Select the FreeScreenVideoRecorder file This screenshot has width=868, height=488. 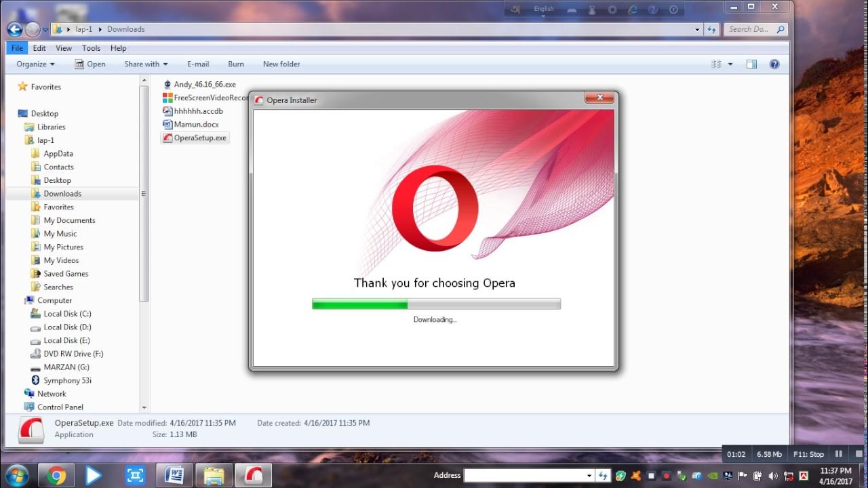pos(207,98)
